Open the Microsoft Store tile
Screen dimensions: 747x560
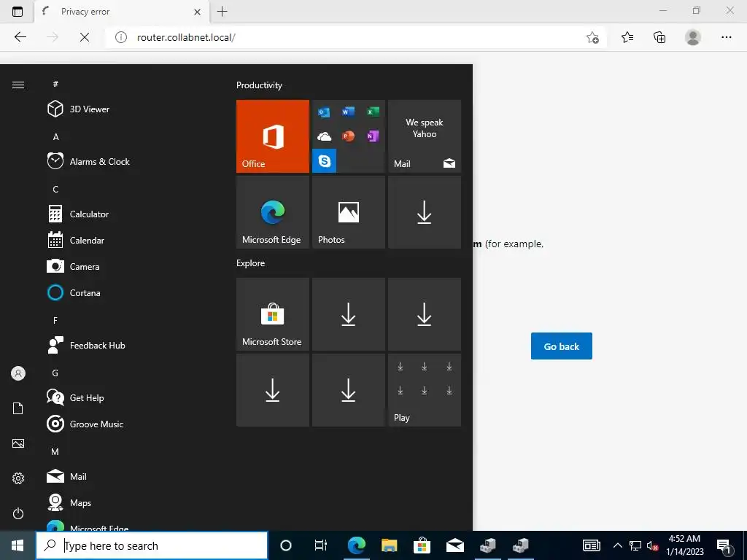tap(273, 314)
